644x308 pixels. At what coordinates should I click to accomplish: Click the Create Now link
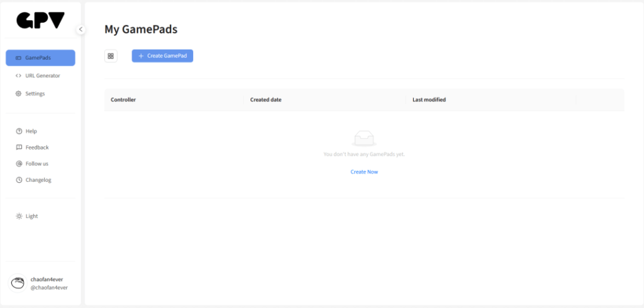pyautogui.click(x=364, y=172)
